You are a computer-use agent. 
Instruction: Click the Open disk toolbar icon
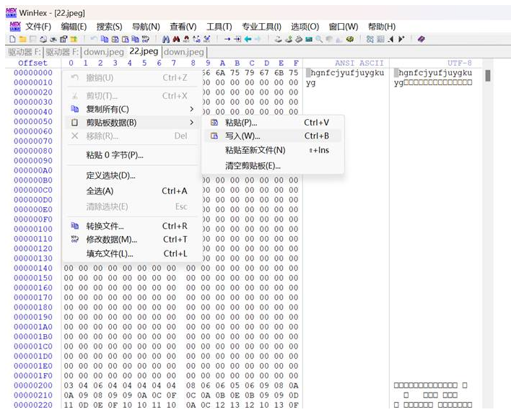[x=278, y=39]
